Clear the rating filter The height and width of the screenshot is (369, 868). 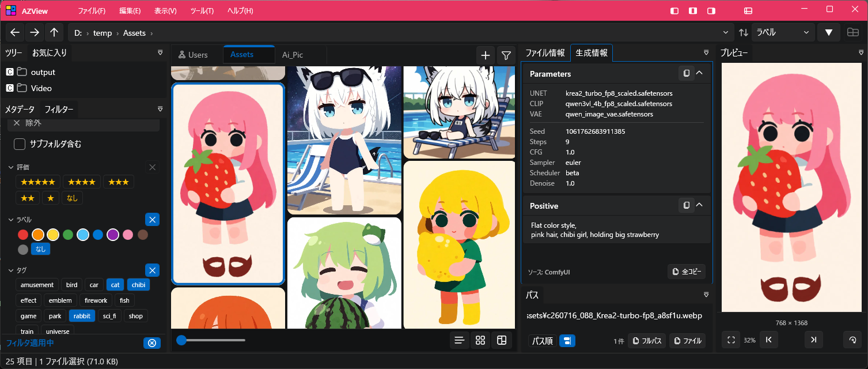pyautogui.click(x=153, y=167)
